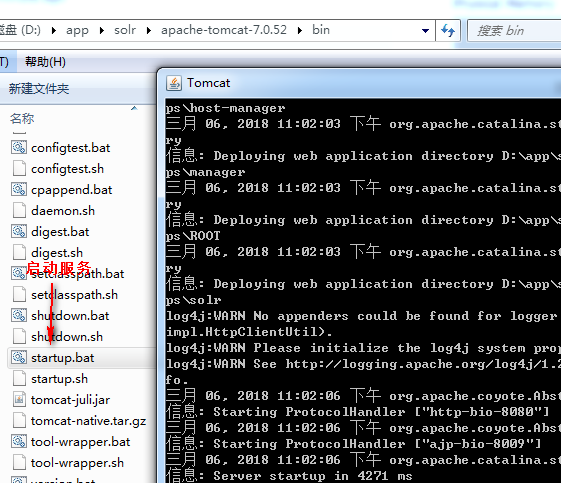This screenshot has width=561, height=483.
Task: Expand the arrow after 'solr' in path
Action: pos(149,30)
